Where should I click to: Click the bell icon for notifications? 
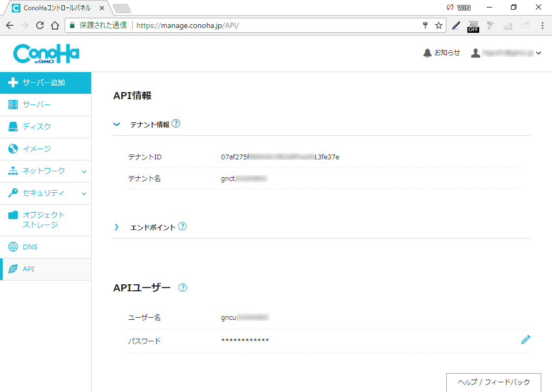(x=427, y=53)
